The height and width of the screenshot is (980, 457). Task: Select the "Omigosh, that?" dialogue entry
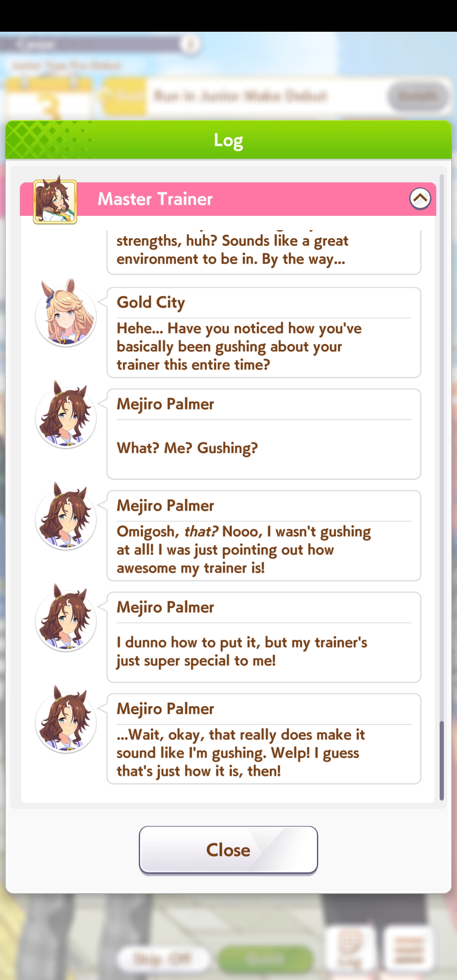[264, 536]
